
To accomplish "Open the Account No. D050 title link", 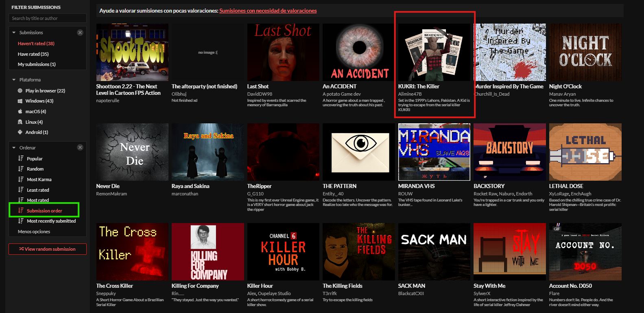I will tap(570, 286).
